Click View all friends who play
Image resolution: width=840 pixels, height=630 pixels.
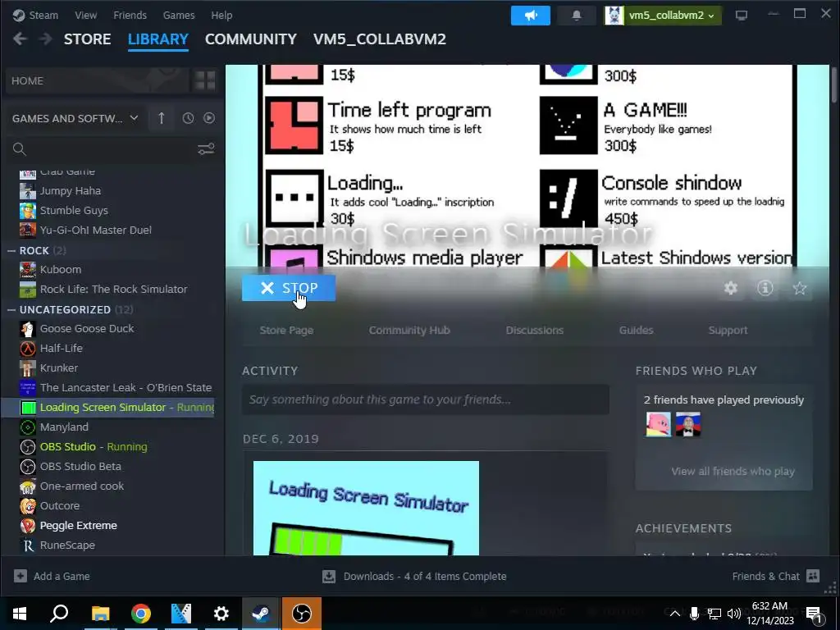pyautogui.click(x=733, y=472)
